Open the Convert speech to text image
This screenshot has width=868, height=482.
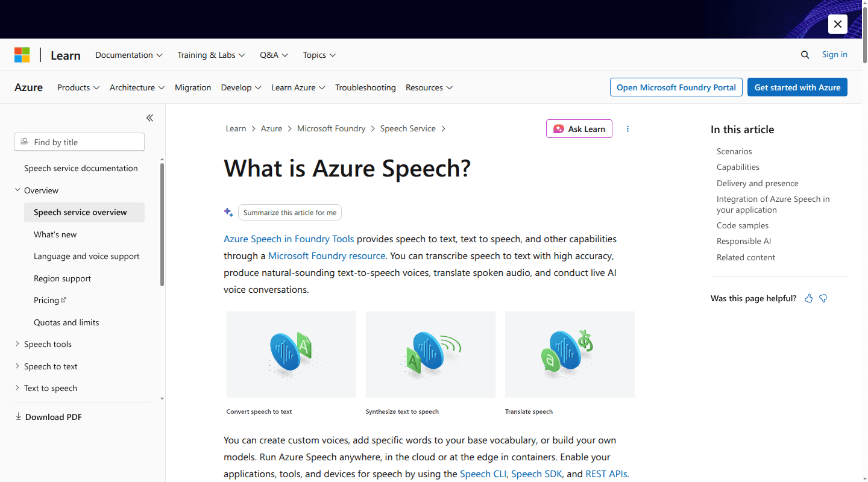(291, 354)
